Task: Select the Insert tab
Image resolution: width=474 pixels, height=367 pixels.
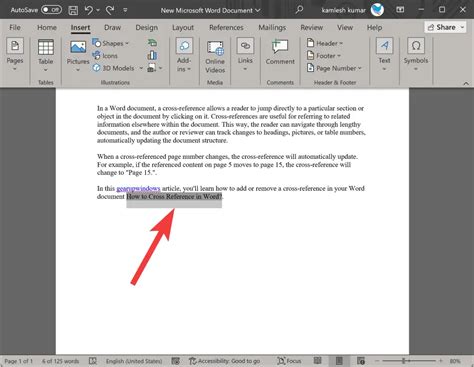Action: [x=80, y=27]
